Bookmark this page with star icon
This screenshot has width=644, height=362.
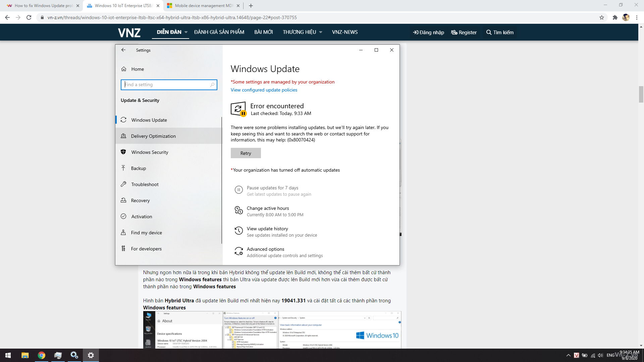pyautogui.click(x=602, y=17)
